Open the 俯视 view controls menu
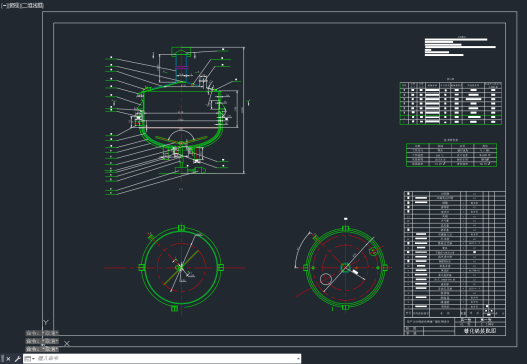527x364 pixels. tap(13, 5)
